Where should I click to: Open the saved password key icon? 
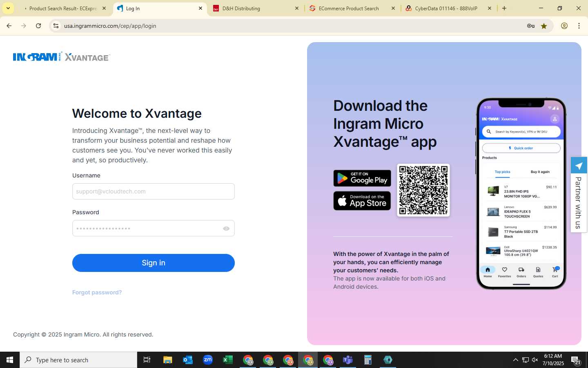coord(531,26)
